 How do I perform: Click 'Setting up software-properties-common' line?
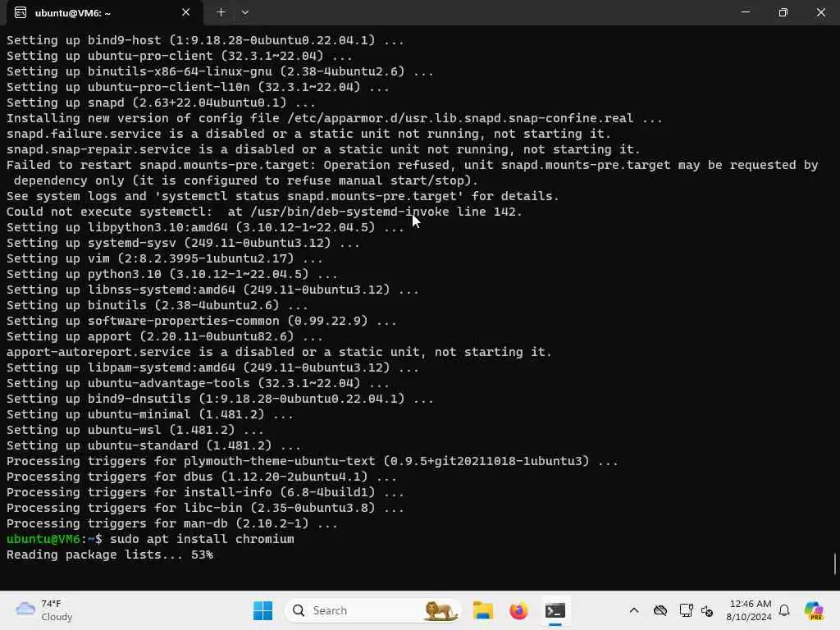point(202,321)
